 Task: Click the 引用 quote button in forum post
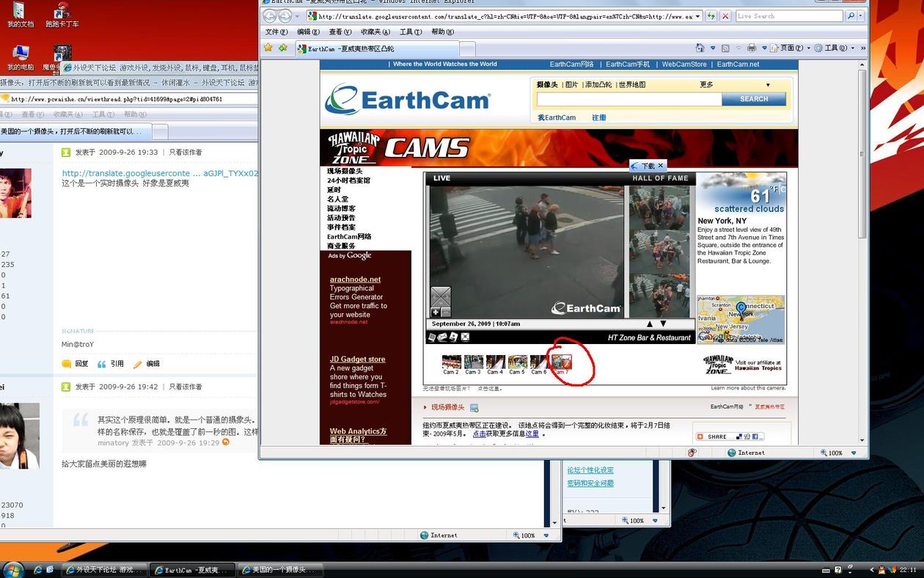click(x=111, y=364)
